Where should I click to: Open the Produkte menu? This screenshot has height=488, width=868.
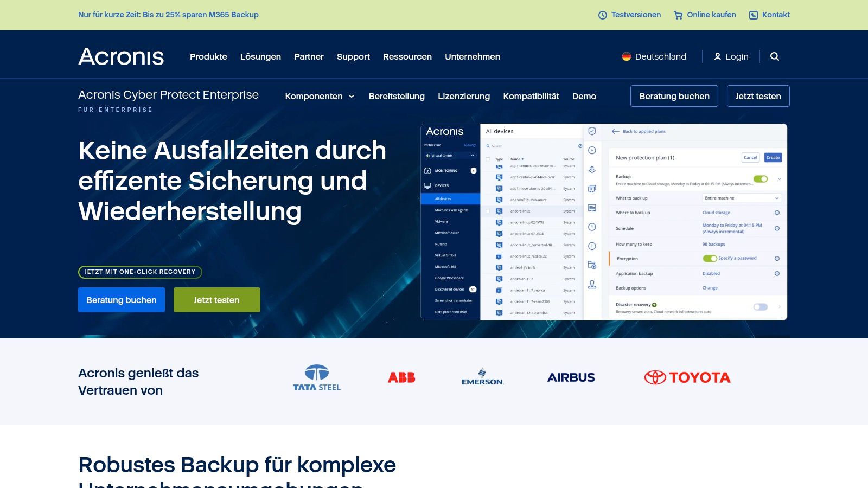point(208,56)
